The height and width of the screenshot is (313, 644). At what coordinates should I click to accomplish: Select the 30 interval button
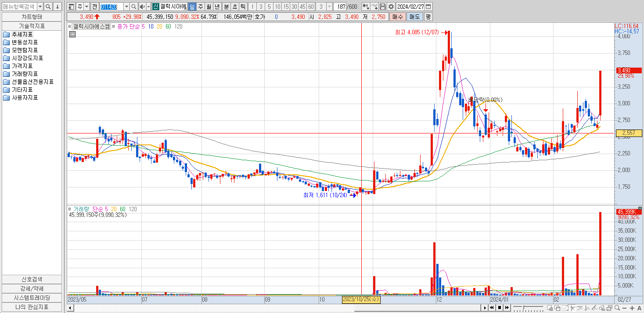[294, 7]
